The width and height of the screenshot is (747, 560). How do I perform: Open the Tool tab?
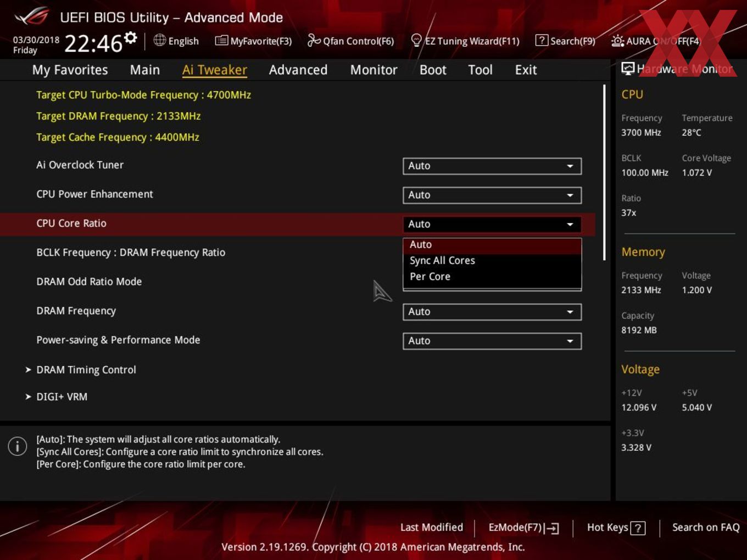tap(480, 70)
